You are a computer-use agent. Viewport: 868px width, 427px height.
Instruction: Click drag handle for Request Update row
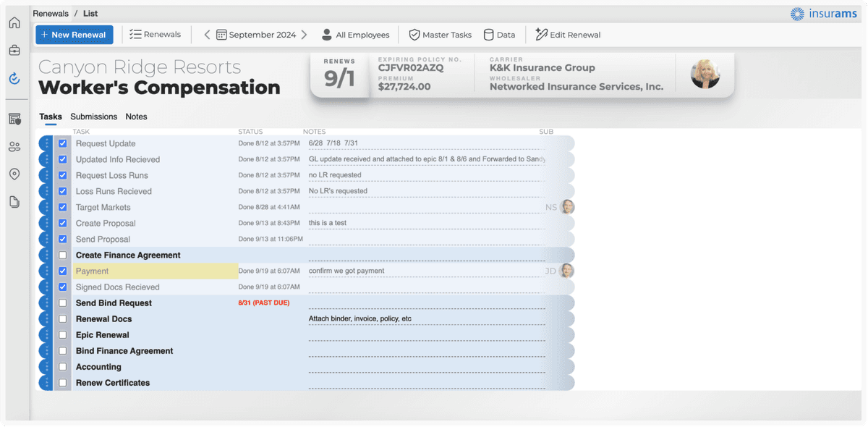coord(46,143)
